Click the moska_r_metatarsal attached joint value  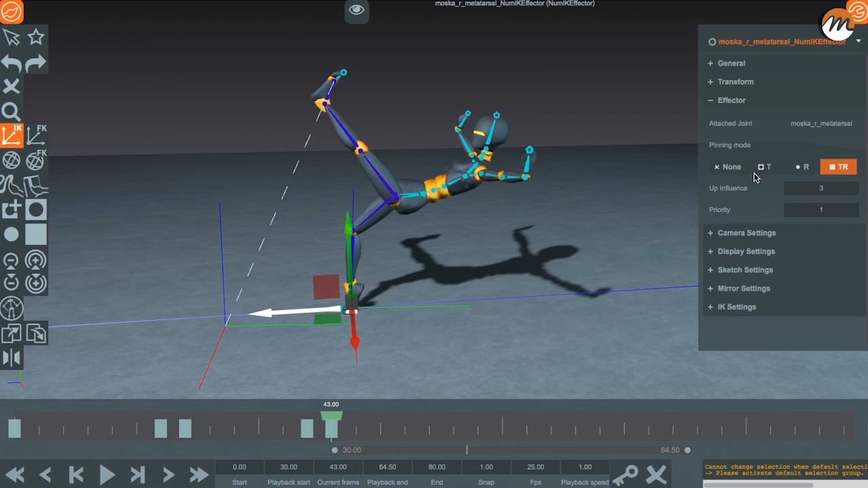tap(821, 123)
